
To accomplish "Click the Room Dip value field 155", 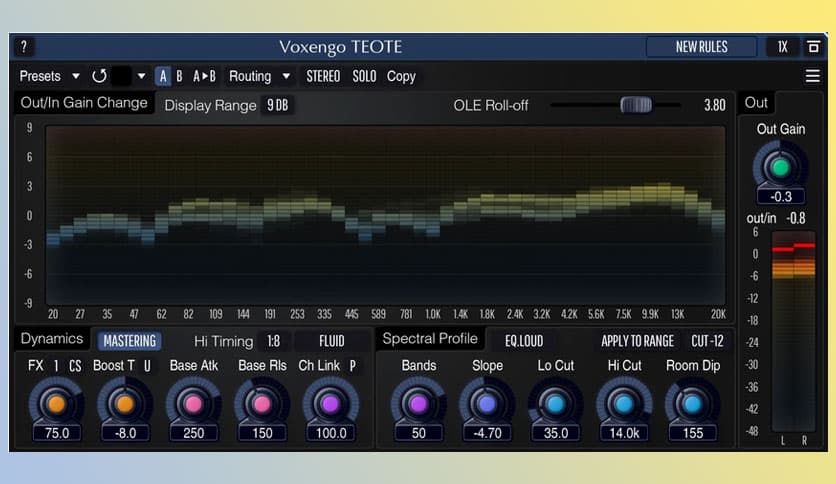I will click(693, 433).
